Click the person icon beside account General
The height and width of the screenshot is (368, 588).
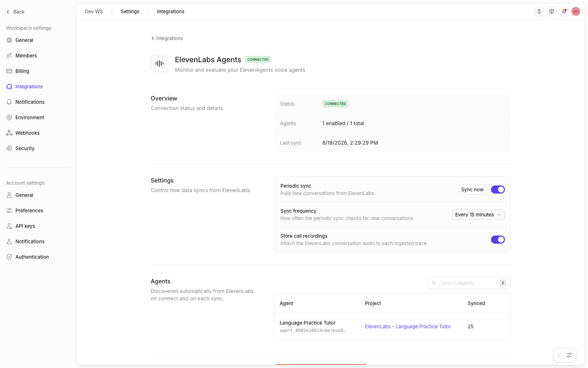9,195
